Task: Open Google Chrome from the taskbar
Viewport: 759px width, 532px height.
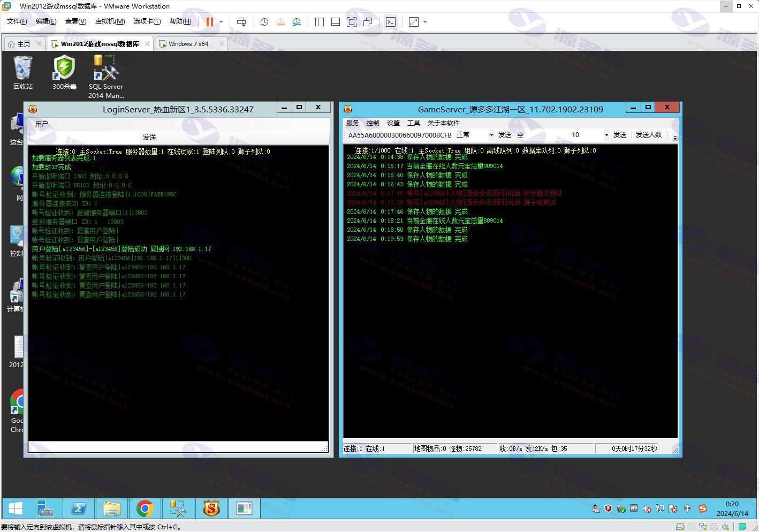Action: click(x=145, y=508)
